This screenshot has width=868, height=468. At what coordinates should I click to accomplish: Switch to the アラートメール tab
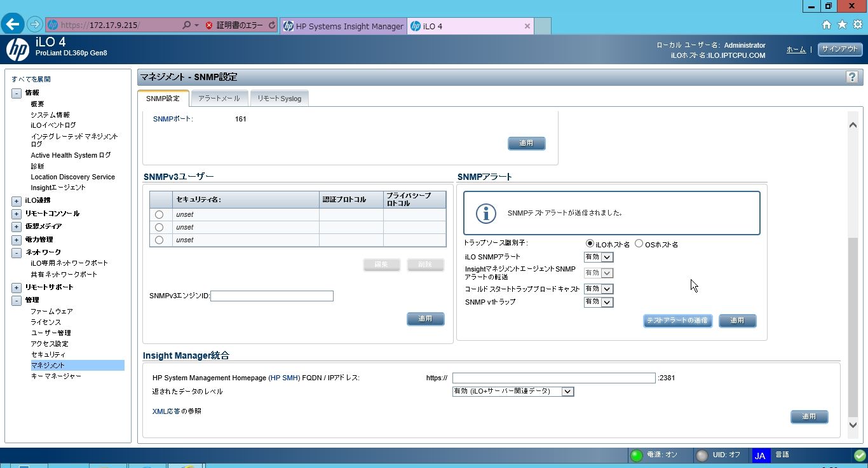pyautogui.click(x=219, y=99)
